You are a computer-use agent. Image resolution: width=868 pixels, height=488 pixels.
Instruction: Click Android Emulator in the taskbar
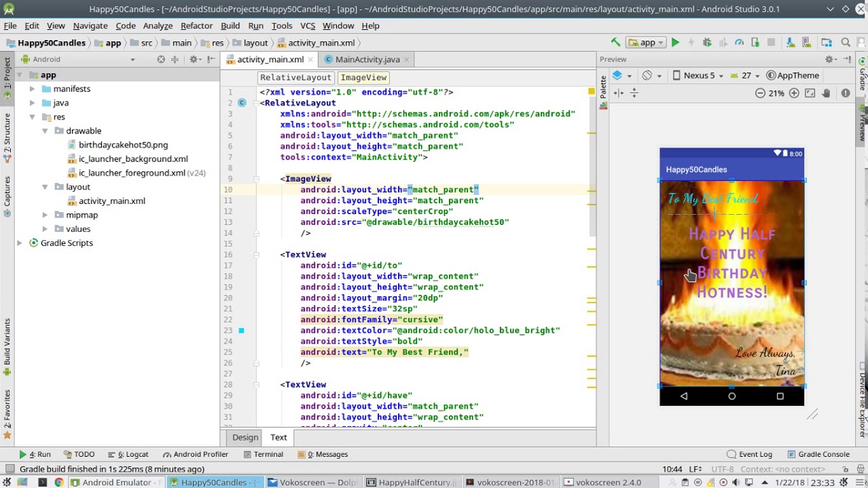coord(116,483)
